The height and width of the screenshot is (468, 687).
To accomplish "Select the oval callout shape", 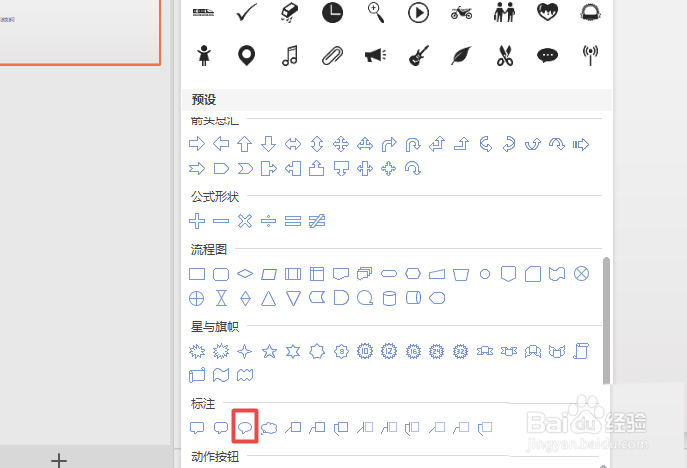I will [x=245, y=428].
